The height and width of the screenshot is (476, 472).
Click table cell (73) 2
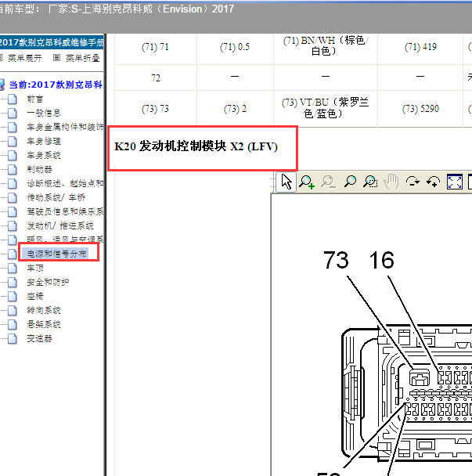[x=235, y=109]
